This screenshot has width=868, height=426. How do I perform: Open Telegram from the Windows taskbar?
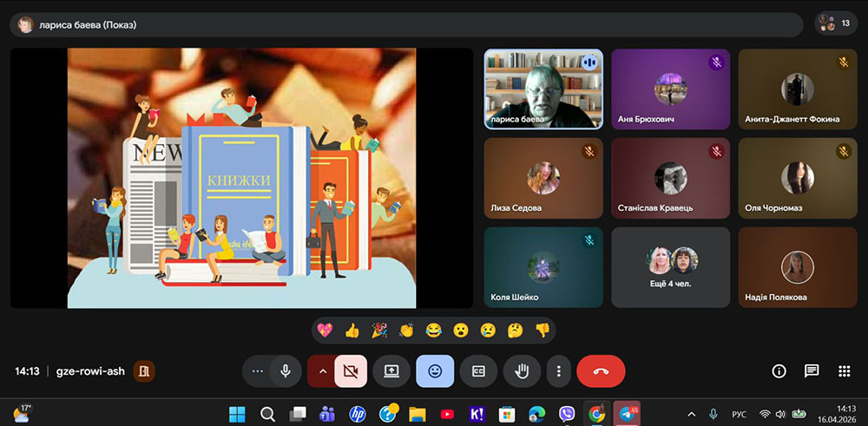pos(627,413)
